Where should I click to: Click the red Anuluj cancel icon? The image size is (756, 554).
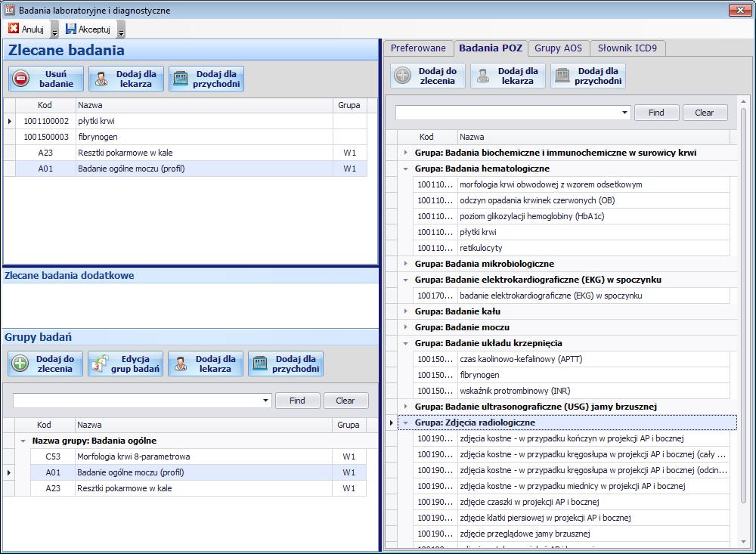pyautogui.click(x=14, y=29)
